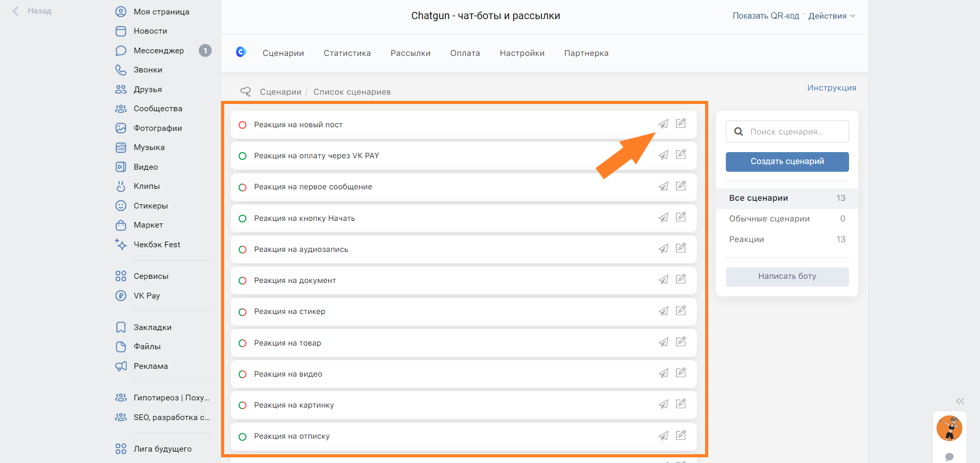Click send icon for Реакция на кнопку Начать

[x=663, y=218]
